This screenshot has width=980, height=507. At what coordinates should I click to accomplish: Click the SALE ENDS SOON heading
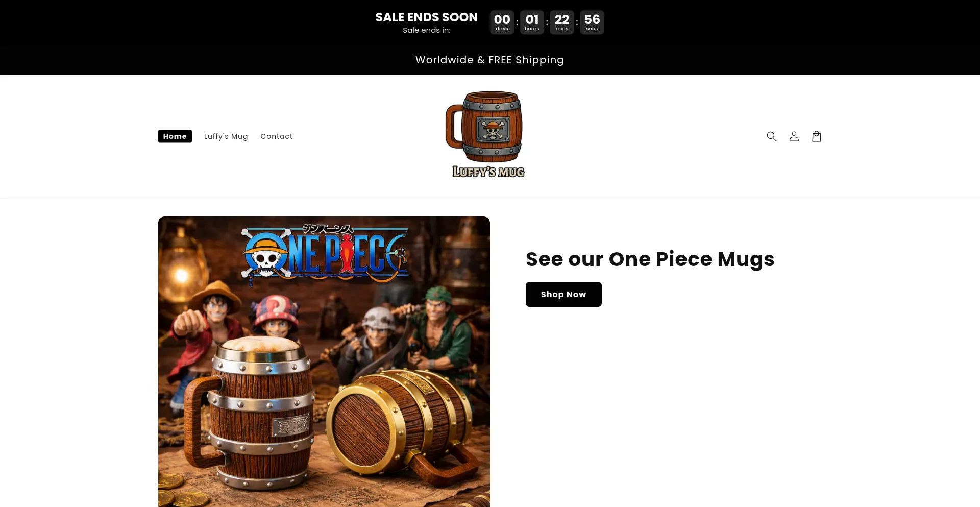coord(427,17)
